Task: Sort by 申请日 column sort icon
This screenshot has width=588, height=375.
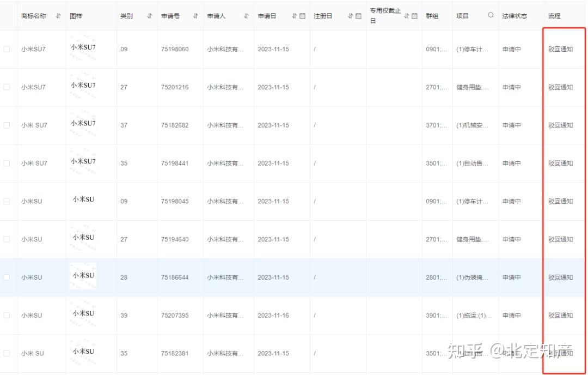Action: tap(295, 16)
